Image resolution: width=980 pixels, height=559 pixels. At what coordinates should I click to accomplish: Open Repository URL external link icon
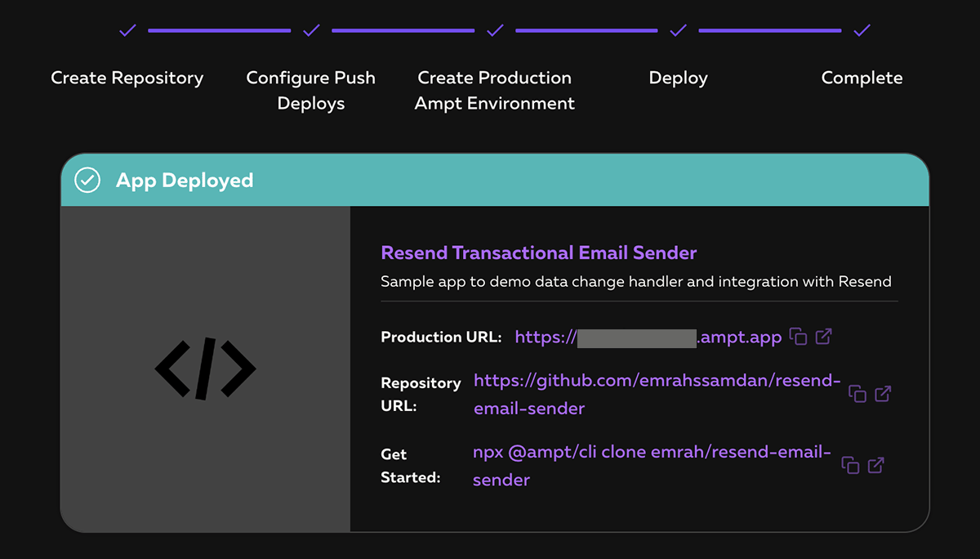[x=883, y=393]
